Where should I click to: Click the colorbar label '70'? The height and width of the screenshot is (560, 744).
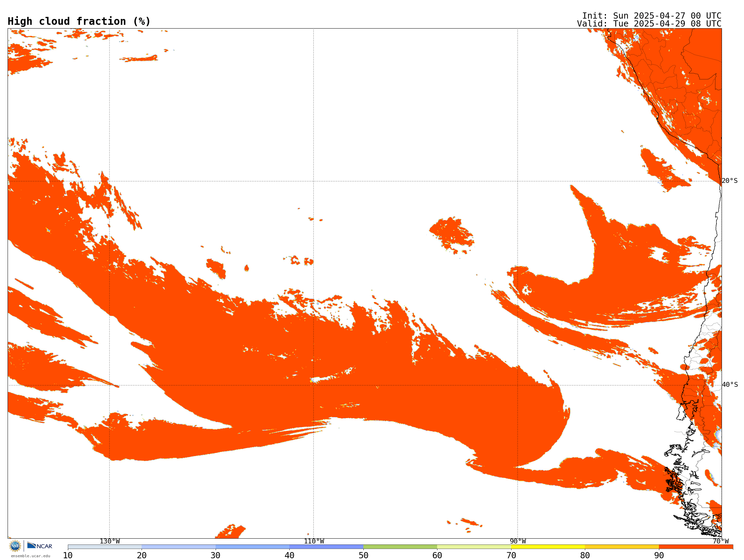point(511,556)
